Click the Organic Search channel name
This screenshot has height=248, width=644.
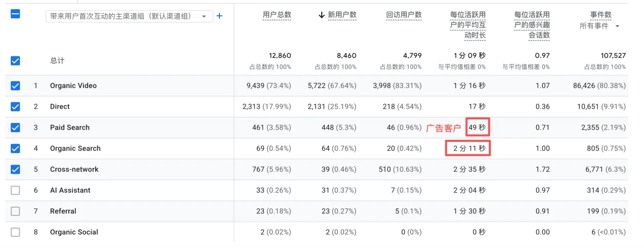75,148
